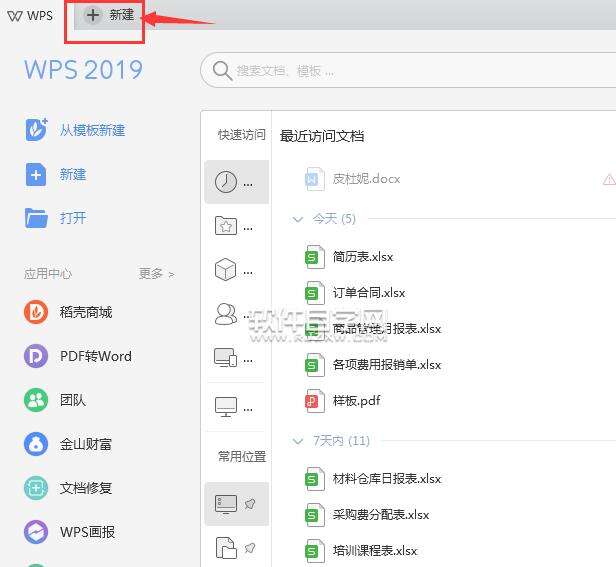Launch the PDF转Word tool

pyautogui.click(x=95, y=356)
